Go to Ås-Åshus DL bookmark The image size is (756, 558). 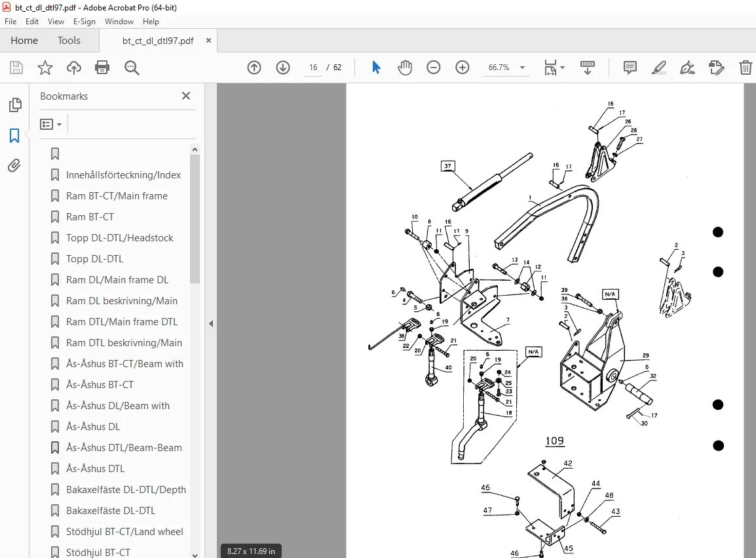click(93, 427)
